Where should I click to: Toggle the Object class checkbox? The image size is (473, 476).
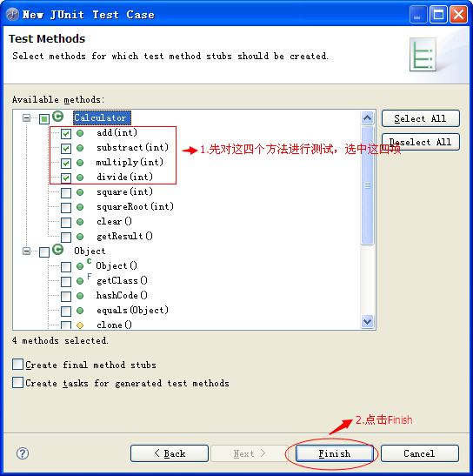coord(44,252)
